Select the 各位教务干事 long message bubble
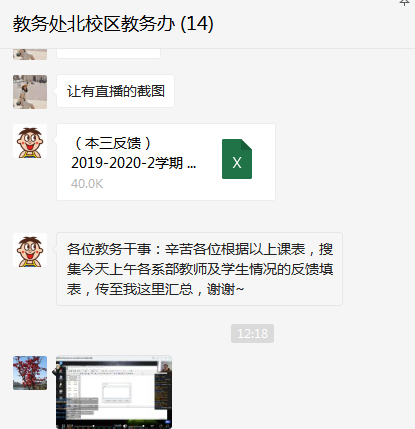Screen dimensions: 415x429 [199, 269]
